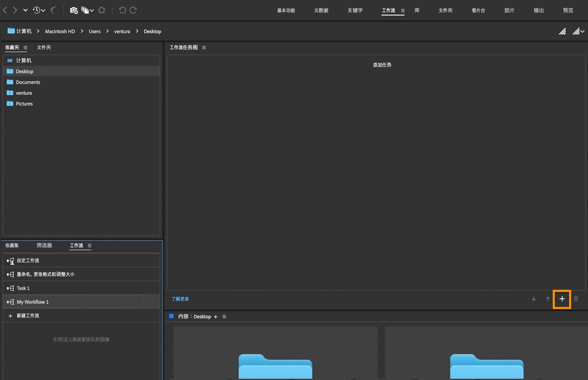
Task: Click the Desktop breadcrumb in path bar
Action: tap(152, 31)
